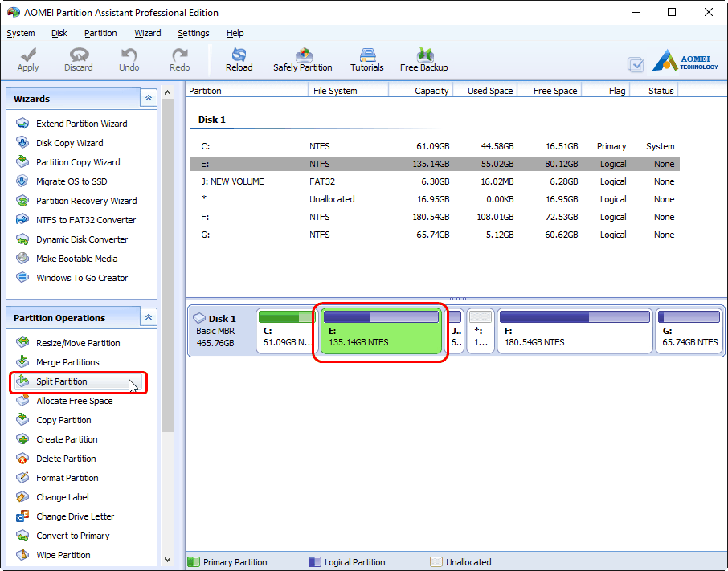Open the System menu
728x571 pixels.
pos(21,33)
